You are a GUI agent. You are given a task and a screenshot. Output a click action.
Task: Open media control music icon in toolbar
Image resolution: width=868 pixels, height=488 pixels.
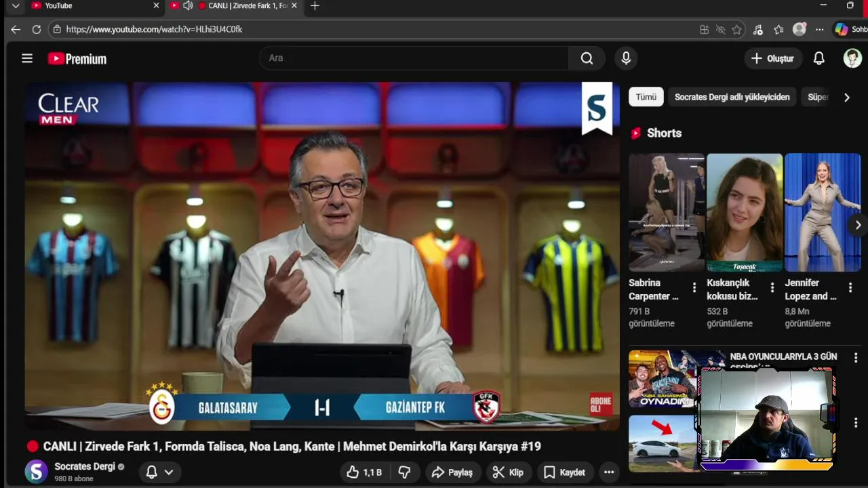[x=758, y=29]
